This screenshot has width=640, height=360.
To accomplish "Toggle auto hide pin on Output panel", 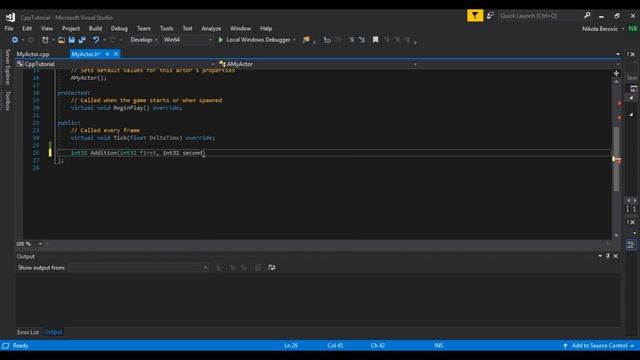I will pyautogui.click(x=608, y=256).
